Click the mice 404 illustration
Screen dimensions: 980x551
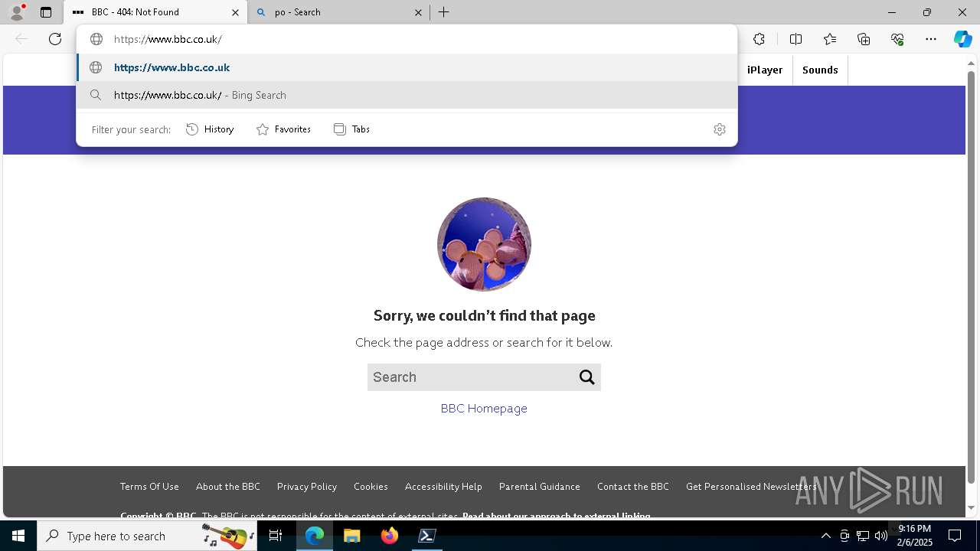click(484, 244)
